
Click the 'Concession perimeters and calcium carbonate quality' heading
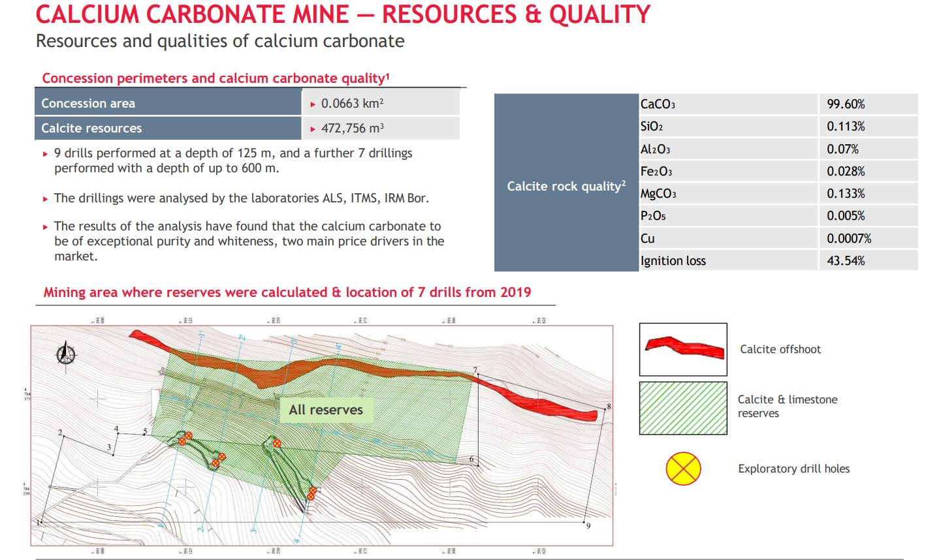(215, 78)
